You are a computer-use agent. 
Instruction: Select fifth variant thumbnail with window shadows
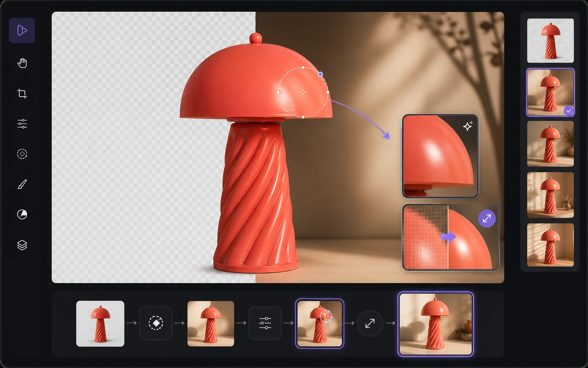point(550,245)
